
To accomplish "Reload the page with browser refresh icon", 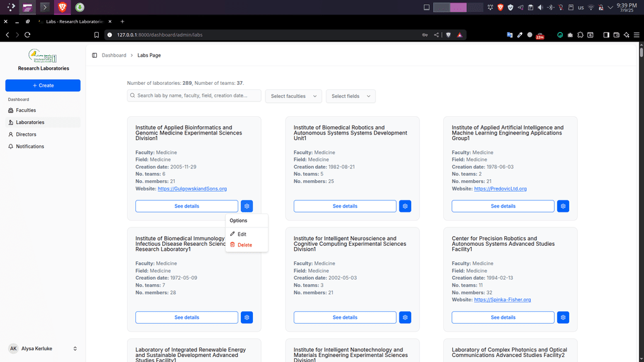I will (x=28, y=35).
